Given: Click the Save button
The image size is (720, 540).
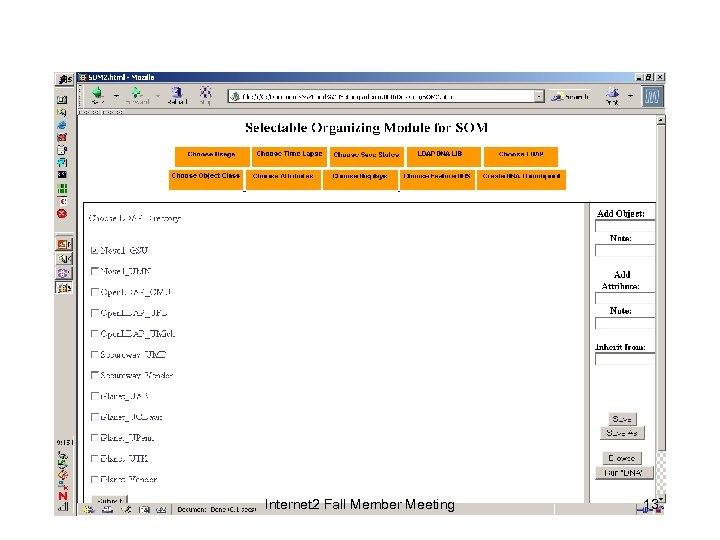Looking at the screenshot, I should pos(622,419).
